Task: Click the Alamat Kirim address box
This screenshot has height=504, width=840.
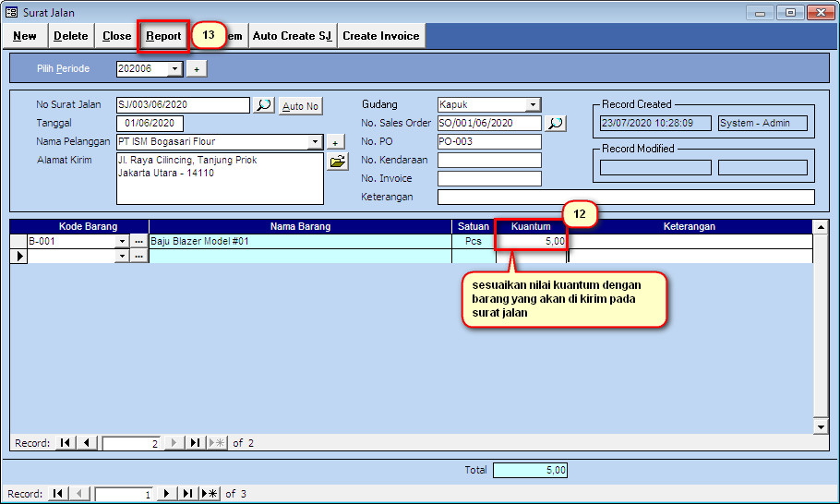Action: [221, 178]
